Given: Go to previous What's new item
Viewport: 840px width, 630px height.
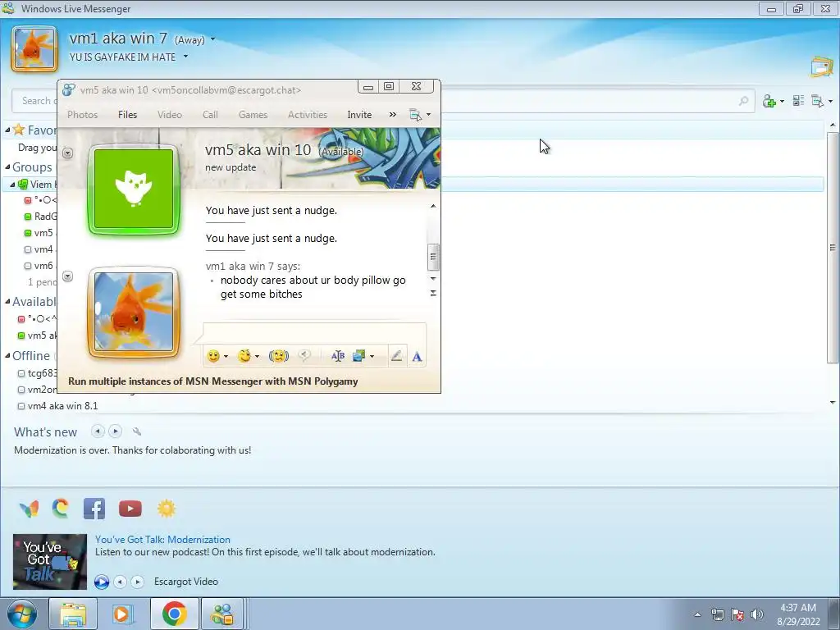Looking at the screenshot, I should point(98,431).
